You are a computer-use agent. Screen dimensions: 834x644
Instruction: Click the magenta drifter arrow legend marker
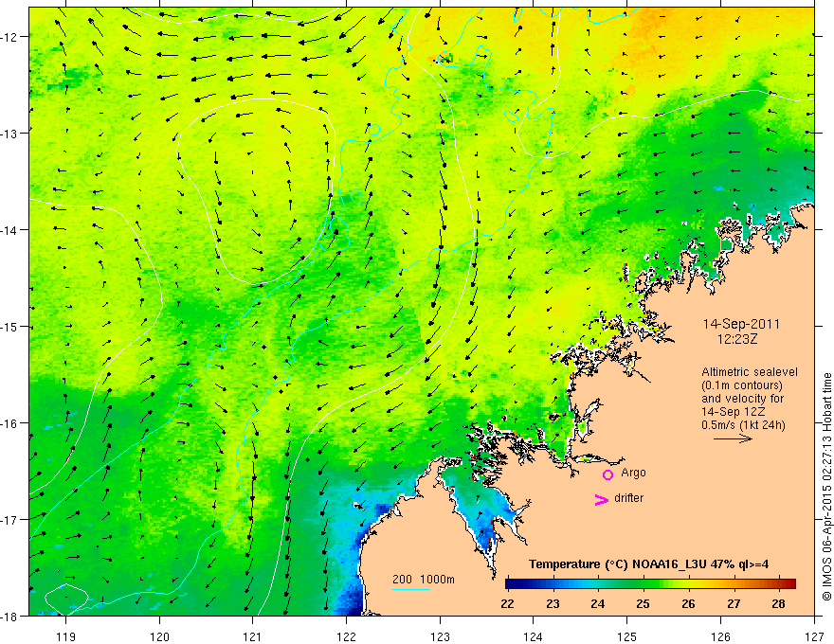point(602,499)
